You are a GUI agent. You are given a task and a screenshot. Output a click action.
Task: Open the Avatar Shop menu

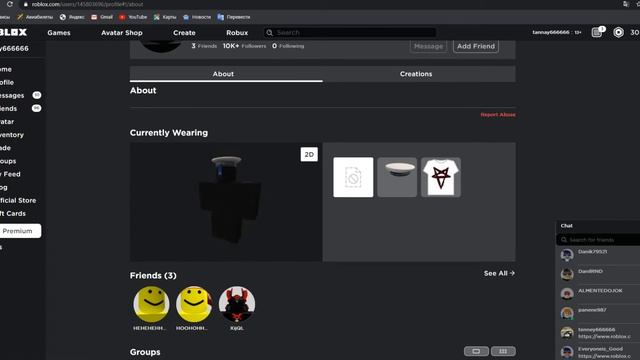[x=122, y=33]
